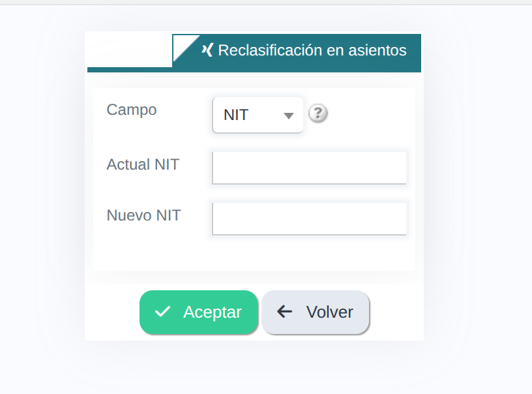
Task: Go back using the Volver button
Action: [x=315, y=312]
